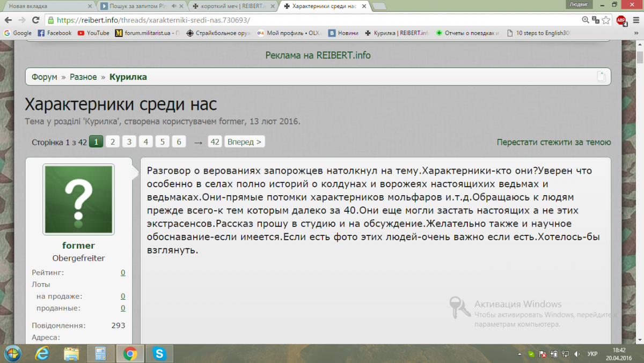This screenshot has width=644, height=363.
Task: Click the Adblock Plus extension icon
Action: pos(621,20)
